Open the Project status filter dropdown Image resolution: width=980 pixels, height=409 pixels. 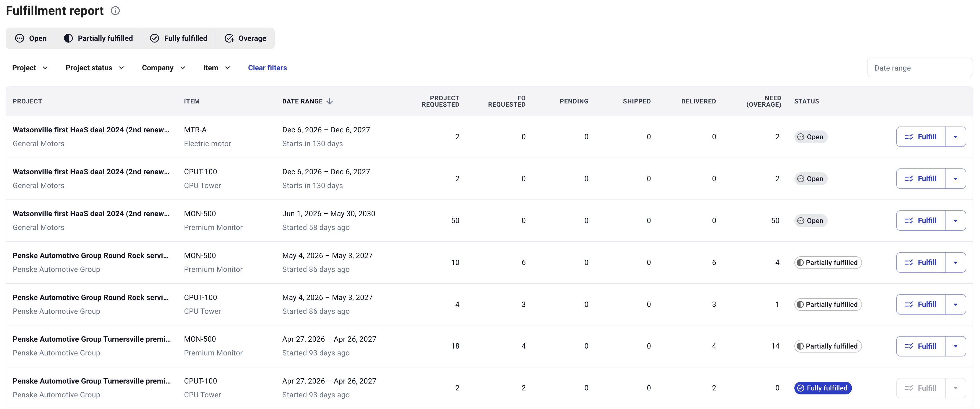point(95,68)
